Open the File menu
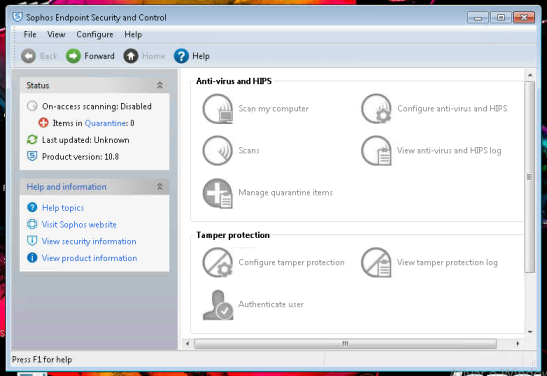The image size is (547, 376). [30, 35]
